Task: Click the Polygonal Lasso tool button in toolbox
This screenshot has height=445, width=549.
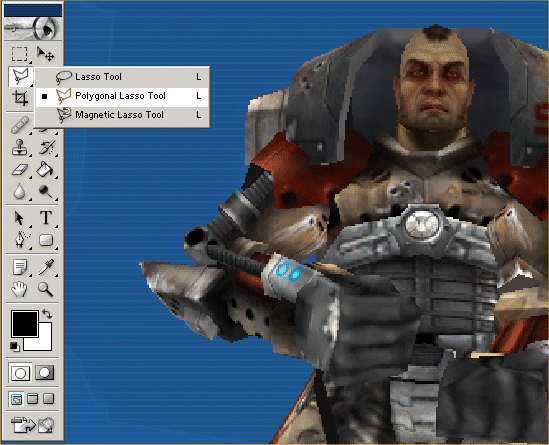Action: click(20, 77)
